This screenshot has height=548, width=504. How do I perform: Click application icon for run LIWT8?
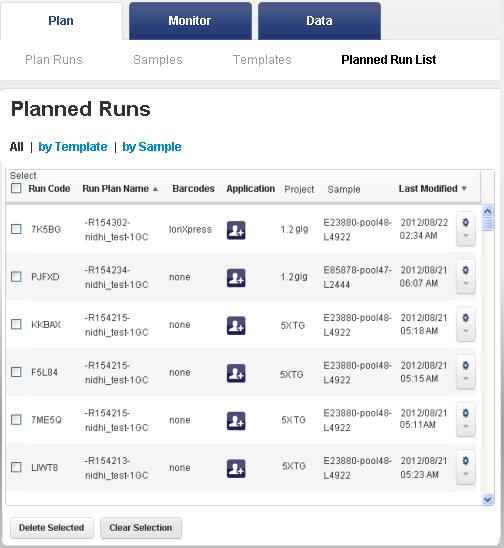(236, 468)
